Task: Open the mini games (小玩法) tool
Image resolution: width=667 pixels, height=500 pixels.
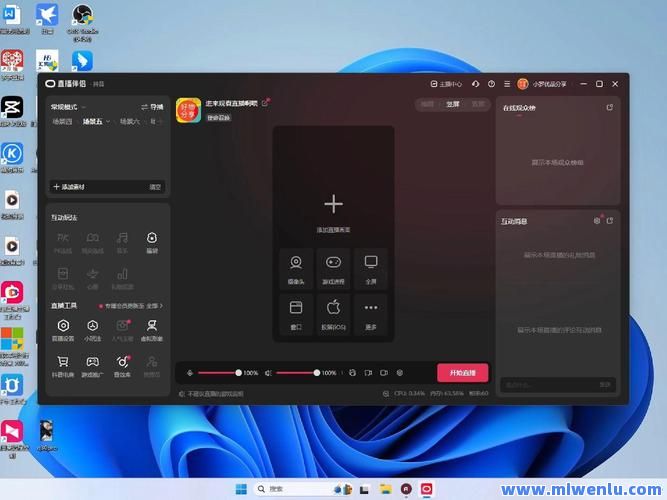Action: coord(92,330)
